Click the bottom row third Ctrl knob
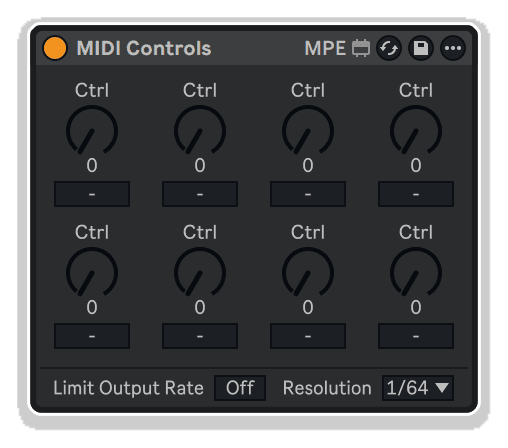The image size is (508, 448). [x=308, y=272]
